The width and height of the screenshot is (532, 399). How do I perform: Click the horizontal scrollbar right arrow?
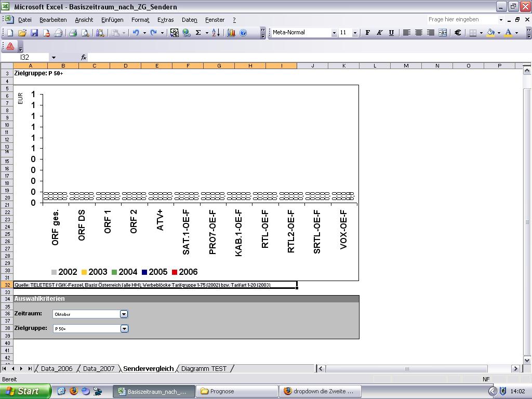pyautogui.click(x=516, y=369)
